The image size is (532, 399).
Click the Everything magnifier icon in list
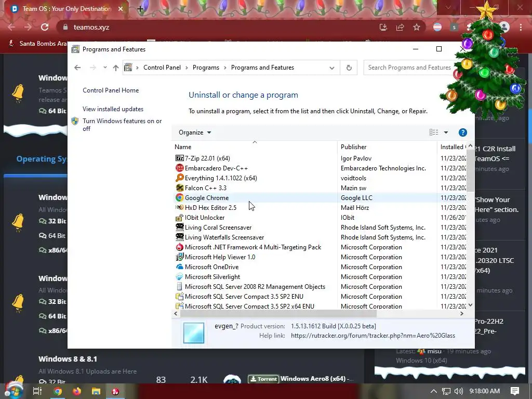[x=179, y=178]
